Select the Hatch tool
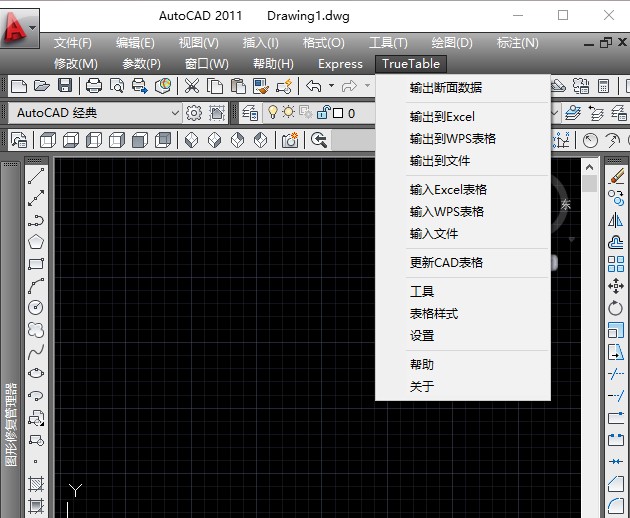The height and width of the screenshot is (518, 630). (x=36, y=484)
